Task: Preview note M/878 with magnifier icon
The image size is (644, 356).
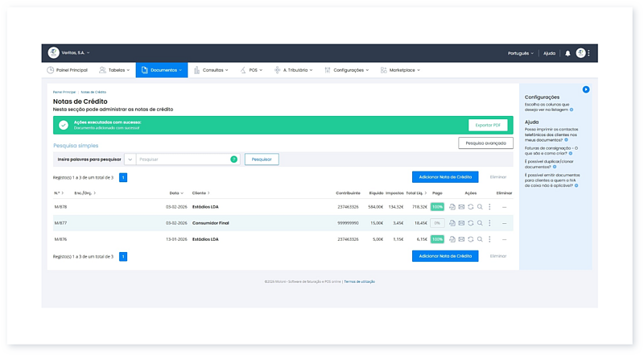Action: [x=479, y=207]
